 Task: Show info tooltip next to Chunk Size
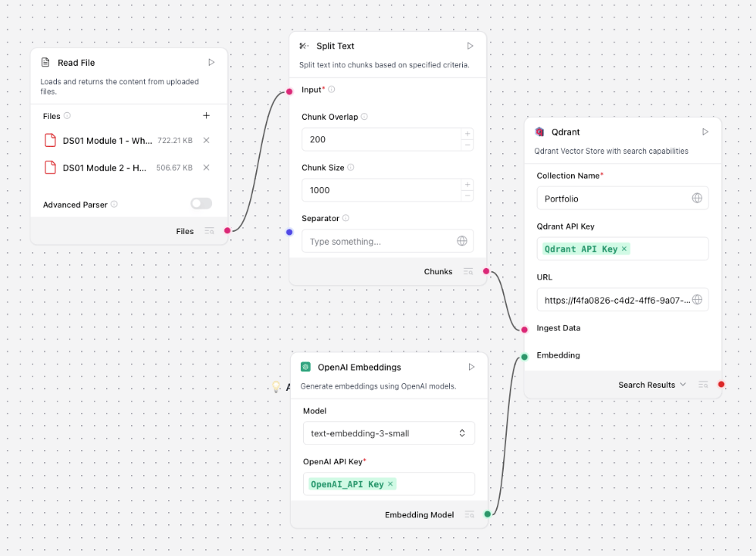click(x=350, y=167)
